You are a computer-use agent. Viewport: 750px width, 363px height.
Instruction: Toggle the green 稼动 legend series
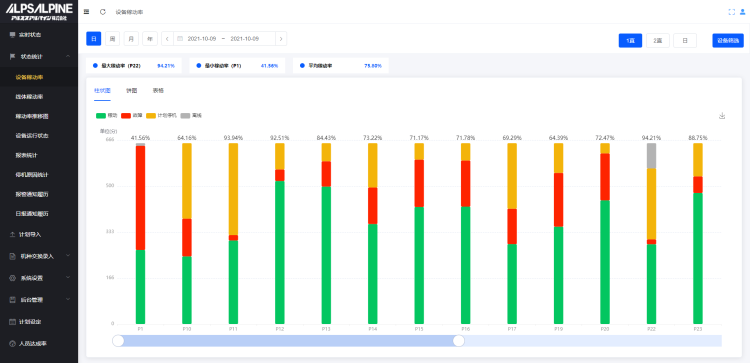pos(107,116)
